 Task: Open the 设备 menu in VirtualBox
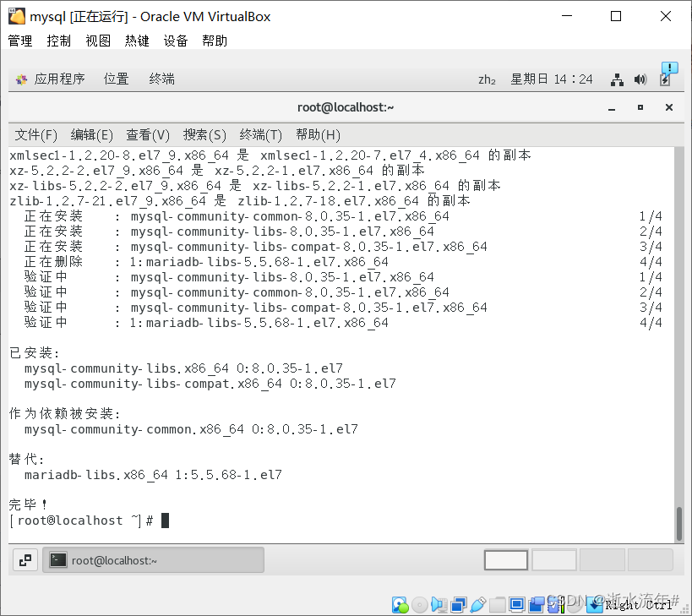[175, 40]
